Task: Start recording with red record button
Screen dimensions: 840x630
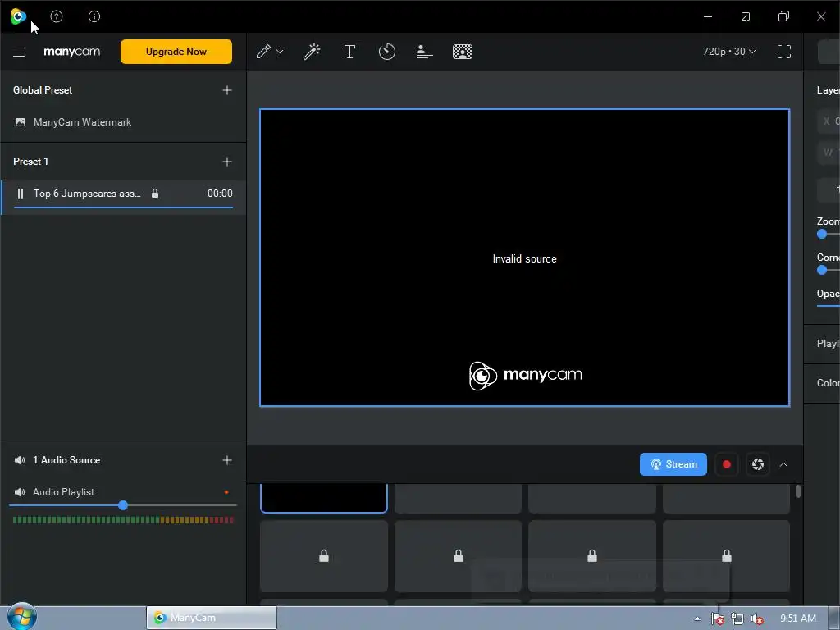Action: pyautogui.click(x=727, y=464)
